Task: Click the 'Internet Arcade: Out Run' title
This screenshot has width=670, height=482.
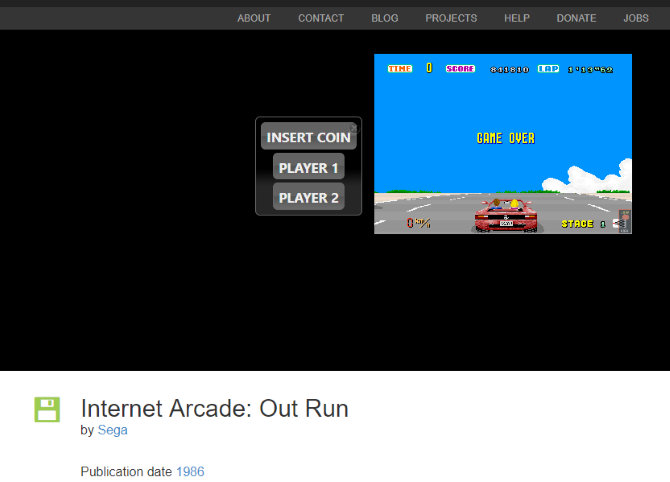Action: pos(215,408)
